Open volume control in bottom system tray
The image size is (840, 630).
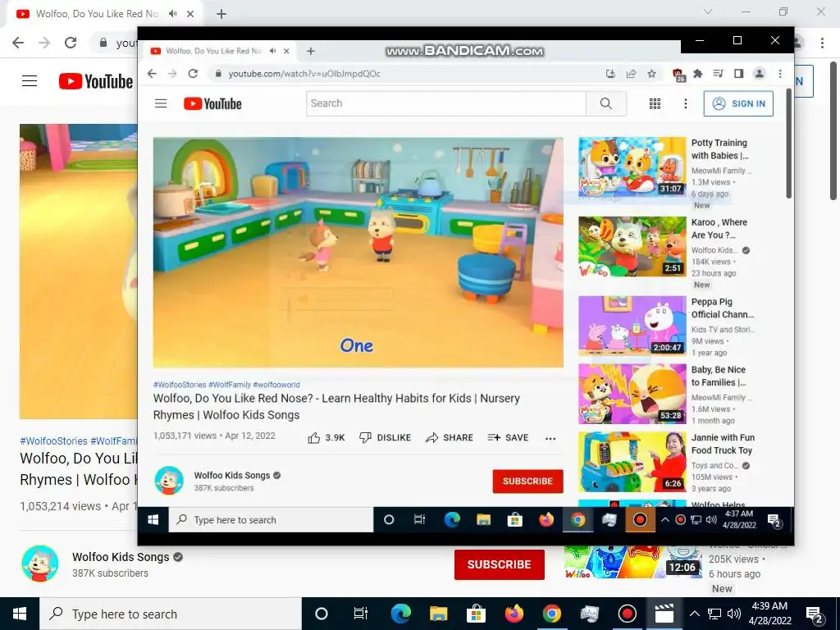(734, 614)
